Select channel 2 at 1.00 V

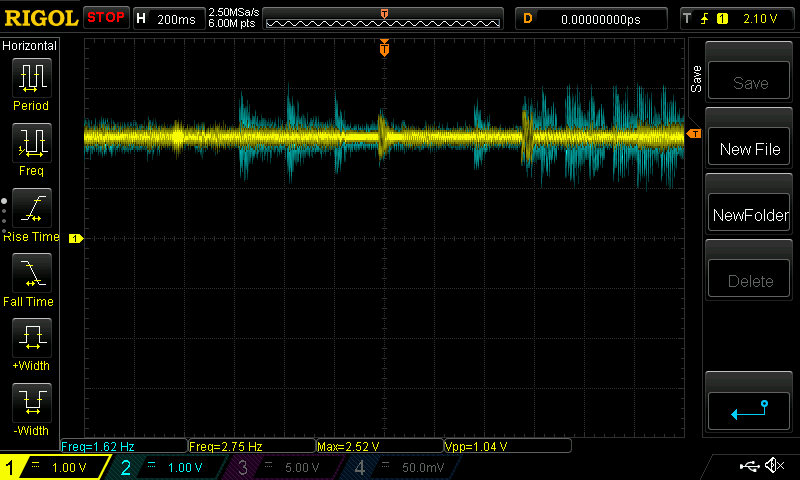pos(166,467)
